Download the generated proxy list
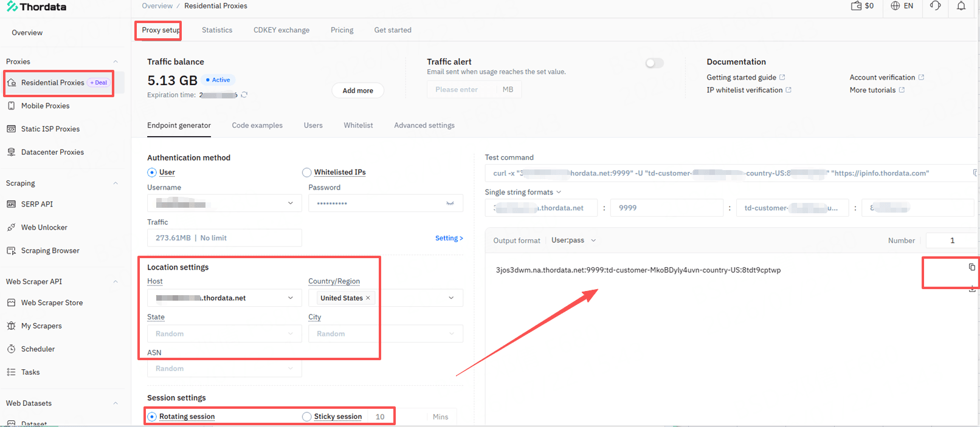The image size is (980, 427). coord(972,289)
